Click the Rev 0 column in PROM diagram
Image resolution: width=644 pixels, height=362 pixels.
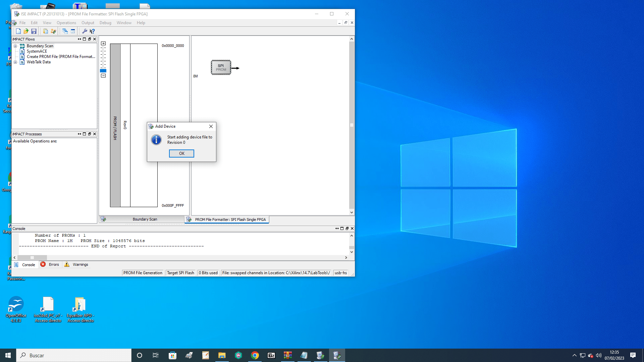click(x=125, y=125)
